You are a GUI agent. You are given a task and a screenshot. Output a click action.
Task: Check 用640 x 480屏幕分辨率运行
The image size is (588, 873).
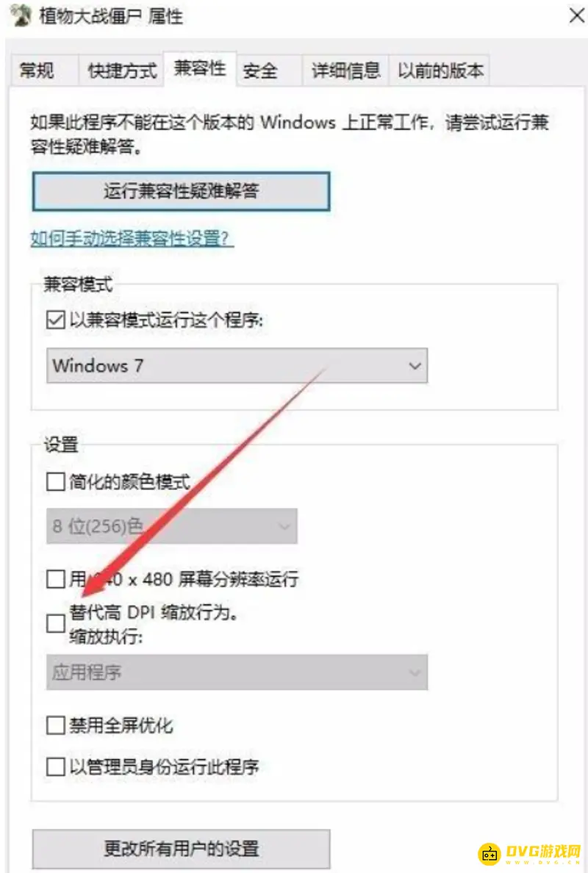[54, 579]
